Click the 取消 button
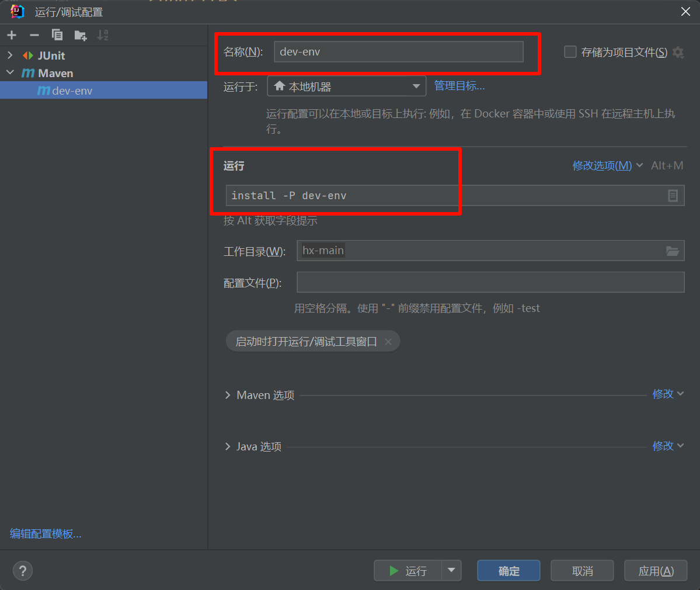 582,571
